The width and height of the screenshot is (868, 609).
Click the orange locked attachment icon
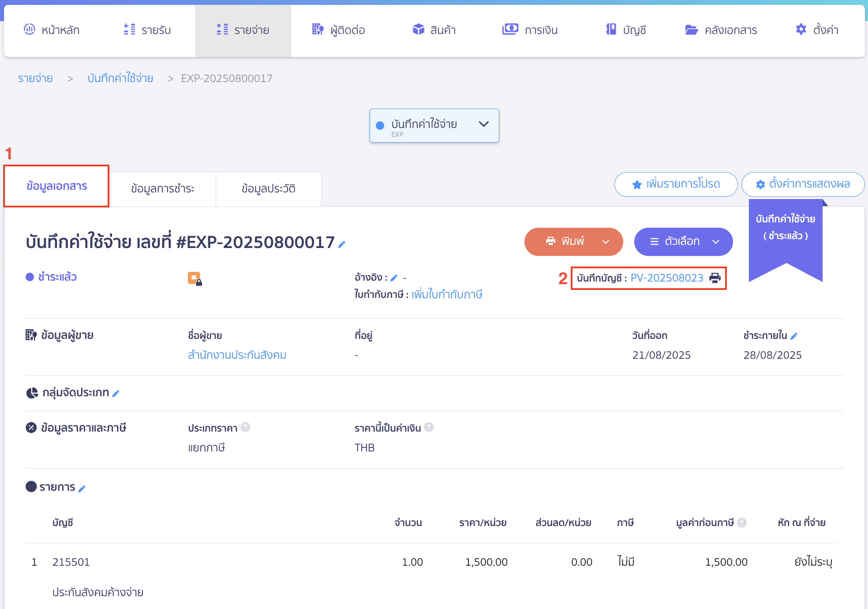[x=195, y=278]
